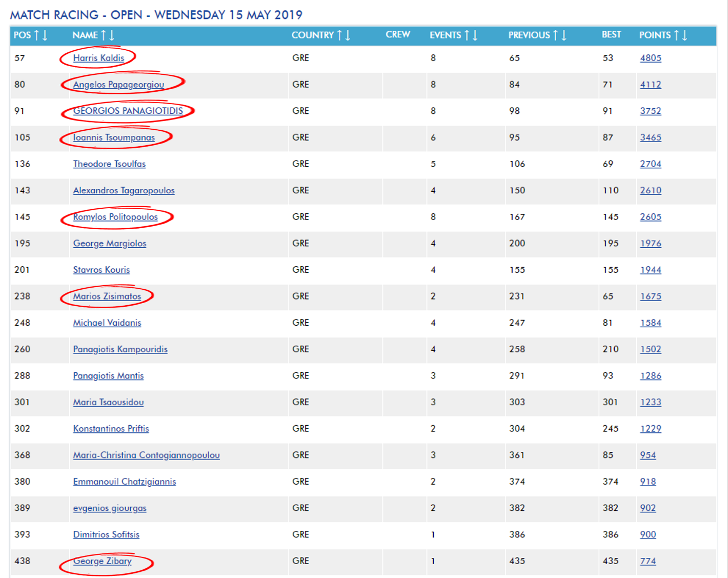Click the NAME column up arrow
Screen dimensions: 728x578
point(104,35)
